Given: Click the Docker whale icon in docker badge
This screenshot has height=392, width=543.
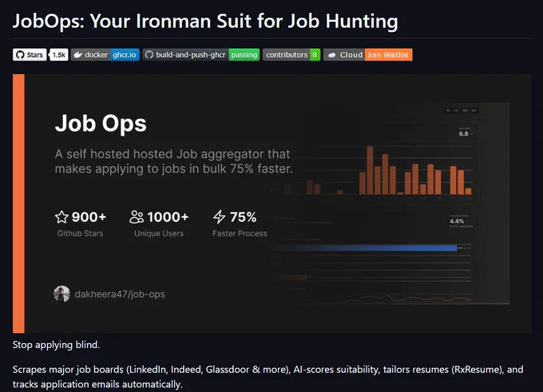Looking at the screenshot, I should pos(78,55).
